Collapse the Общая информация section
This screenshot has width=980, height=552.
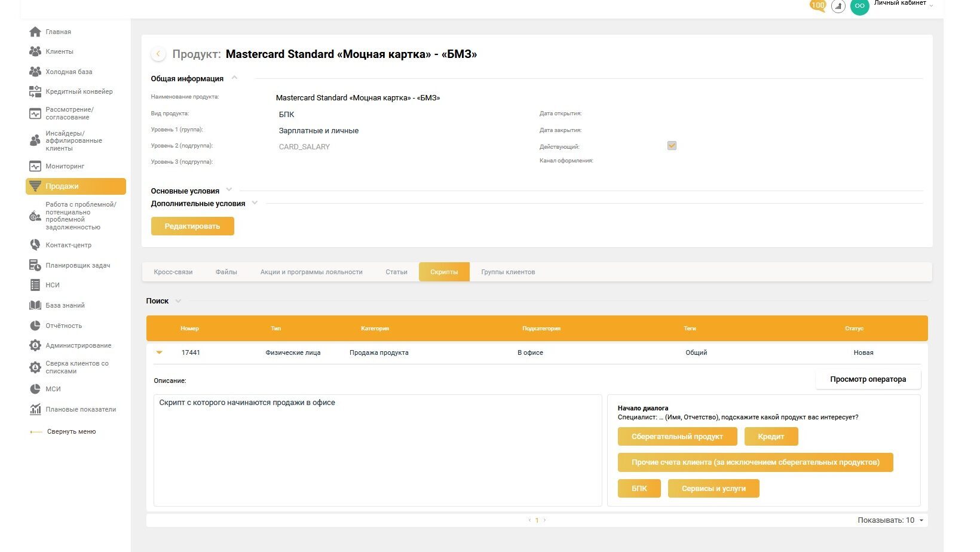234,78
